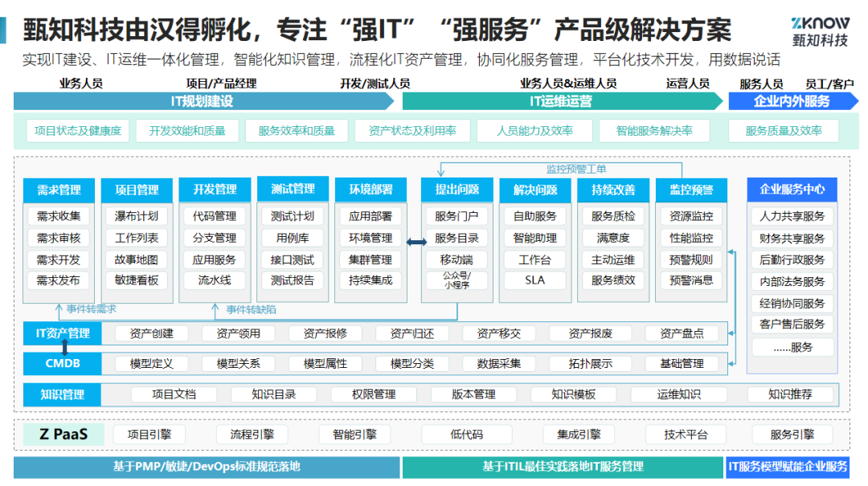The width and height of the screenshot is (868, 486).
Task: Select the IT运维运营 arrow banner
Action: (x=561, y=101)
